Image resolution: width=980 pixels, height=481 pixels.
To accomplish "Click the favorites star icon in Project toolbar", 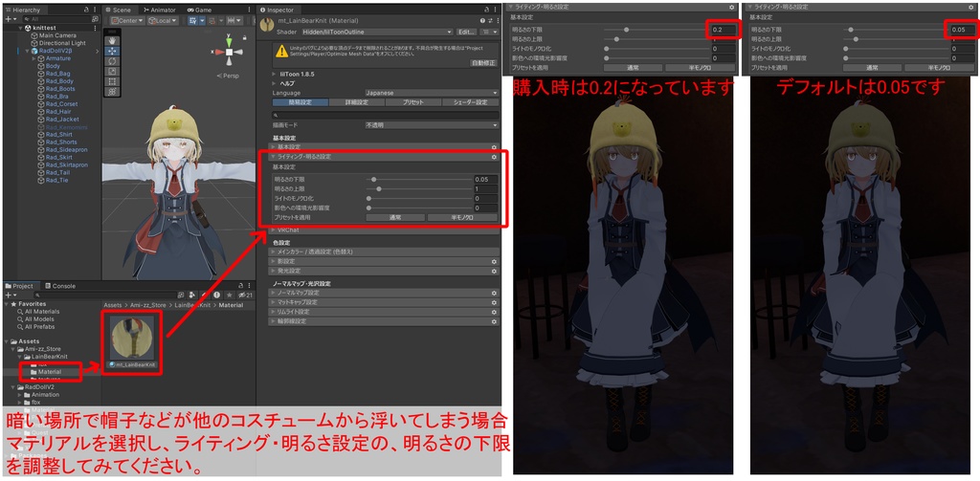I will pyautogui.click(x=230, y=295).
